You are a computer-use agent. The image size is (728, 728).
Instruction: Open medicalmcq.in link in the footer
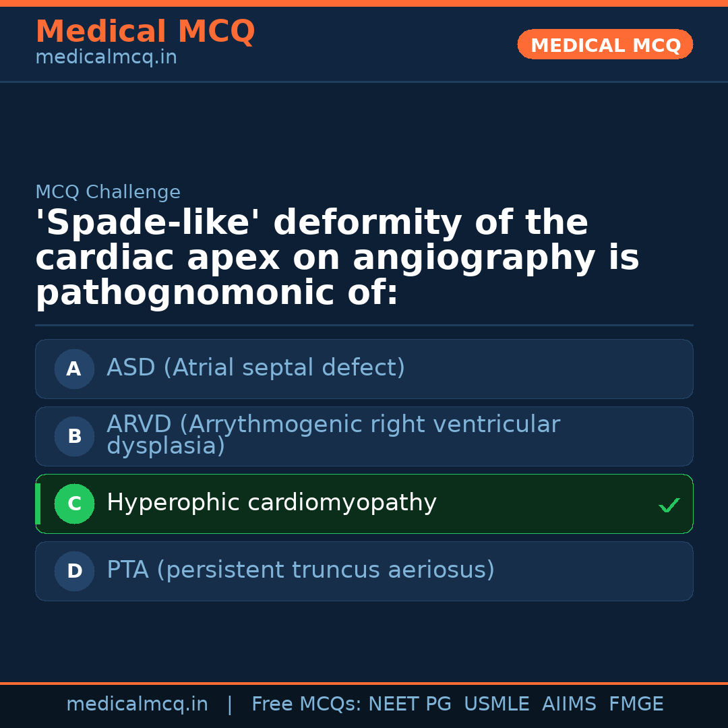[x=137, y=704]
